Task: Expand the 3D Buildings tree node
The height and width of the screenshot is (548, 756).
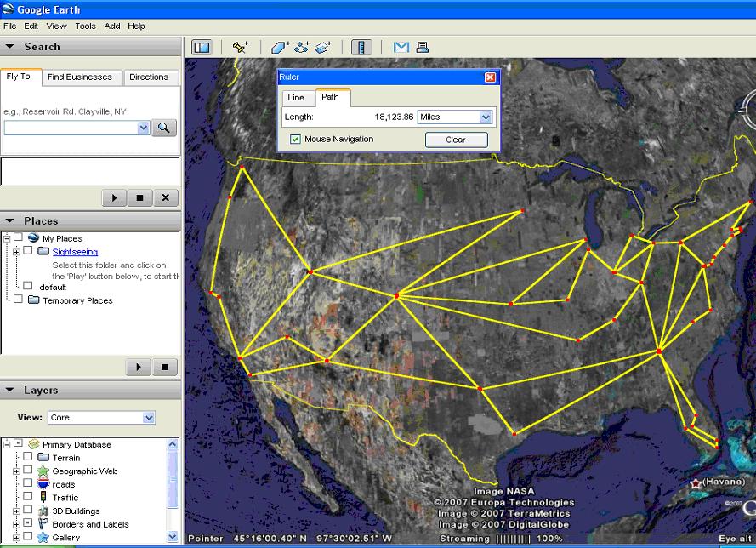Action: [x=16, y=511]
